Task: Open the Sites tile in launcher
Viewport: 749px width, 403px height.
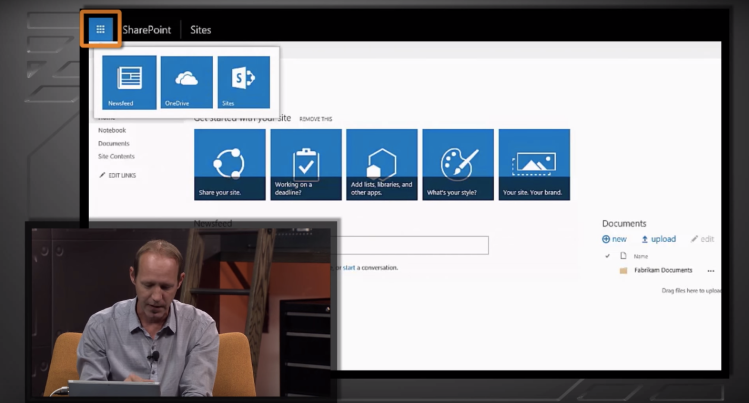Action: tap(244, 82)
